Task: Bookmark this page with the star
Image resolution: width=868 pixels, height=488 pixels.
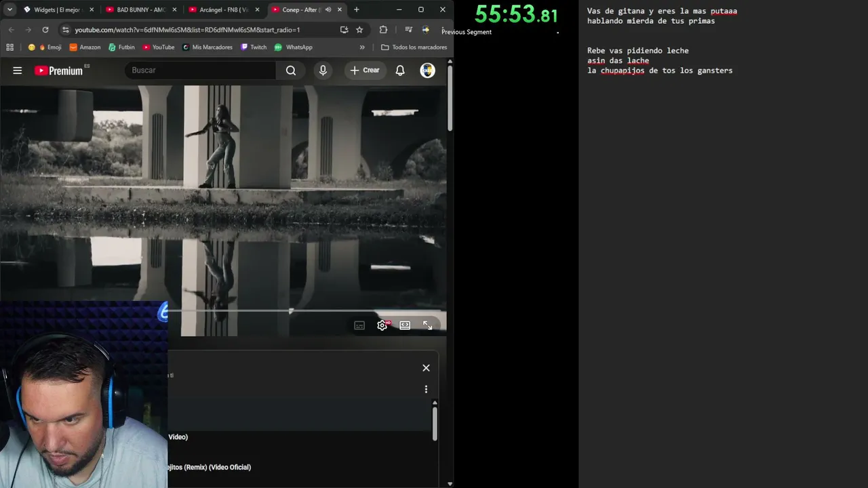Action: 359,30
